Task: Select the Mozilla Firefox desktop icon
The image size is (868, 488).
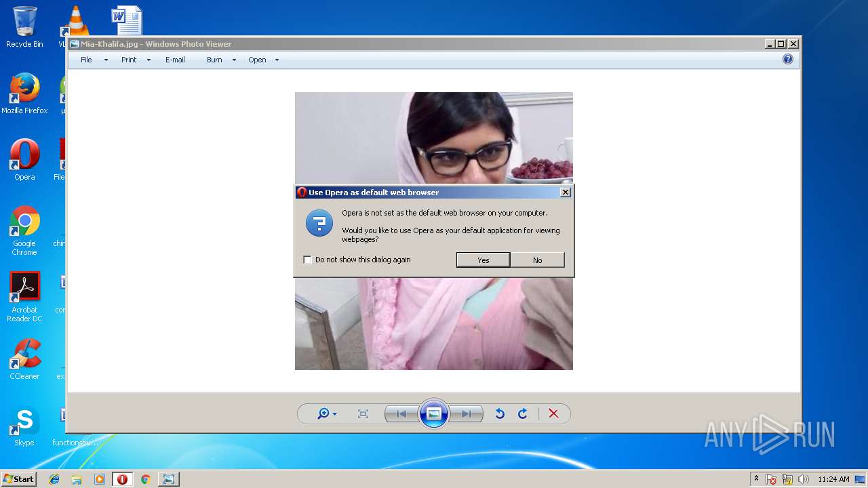Action: (24, 94)
